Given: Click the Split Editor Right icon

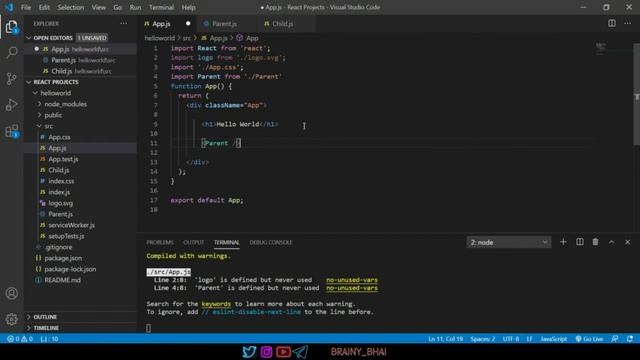Looking at the screenshot, I should (612, 23).
